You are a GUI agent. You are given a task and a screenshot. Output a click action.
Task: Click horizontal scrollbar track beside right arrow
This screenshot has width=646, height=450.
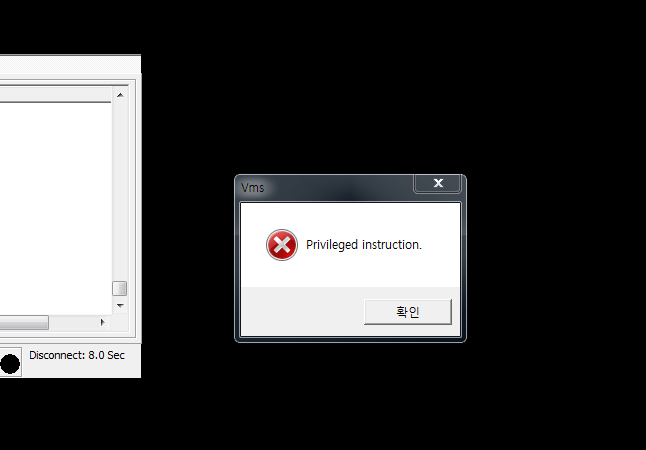72,322
